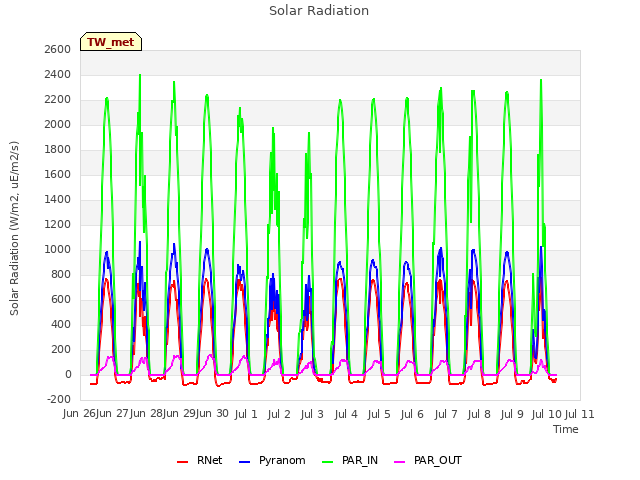Select the blue Pyranom legend swatch

(x=244, y=462)
